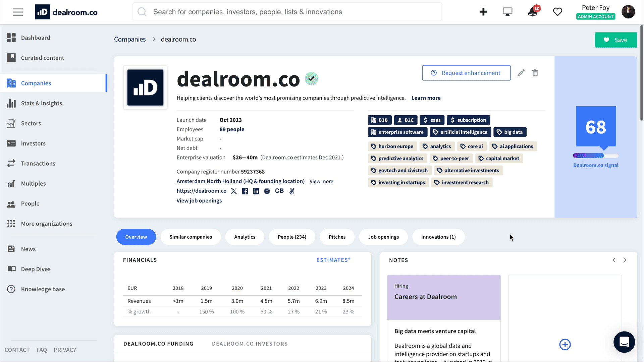Click the trash delete icon

(x=535, y=73)
